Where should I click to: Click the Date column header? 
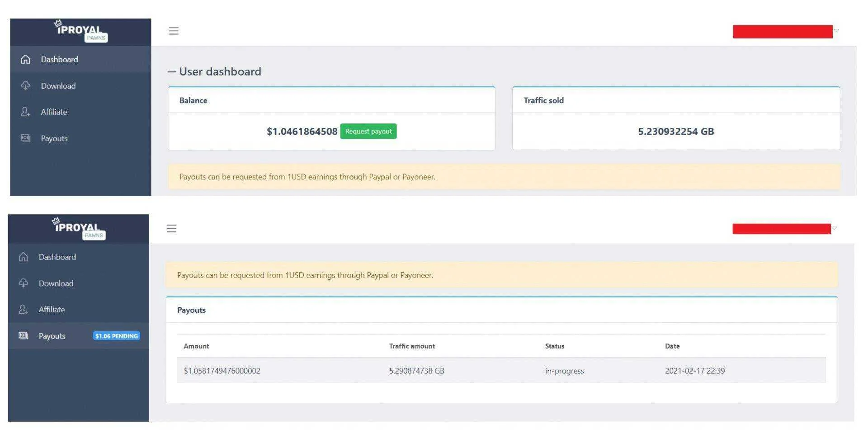pos(672,346)
